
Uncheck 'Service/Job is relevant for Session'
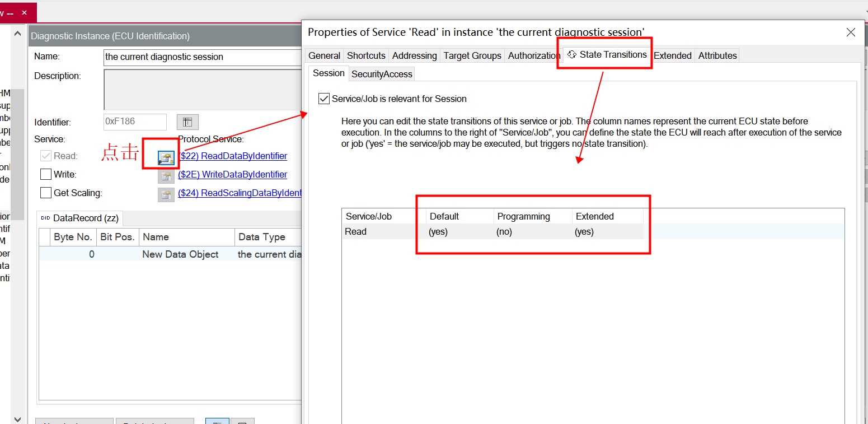pos(323,99)
